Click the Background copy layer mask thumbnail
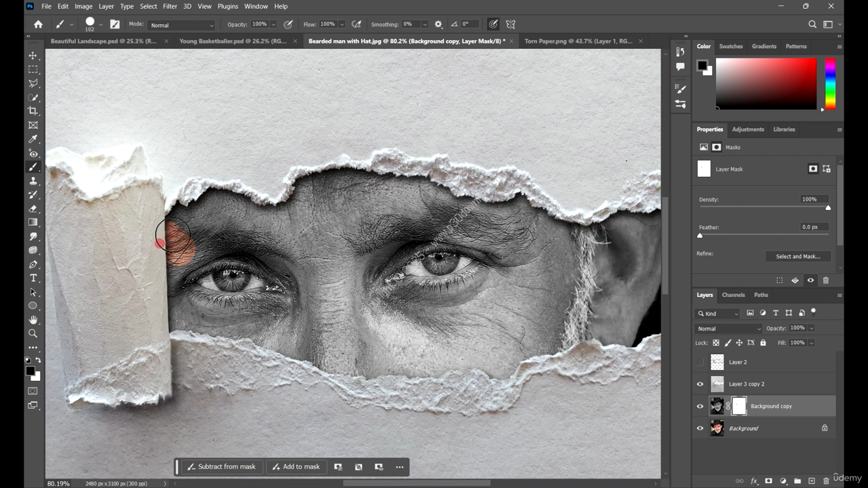The height and width of the screenshot is (488, 868). pyautogui.click(x=738, y=406)
